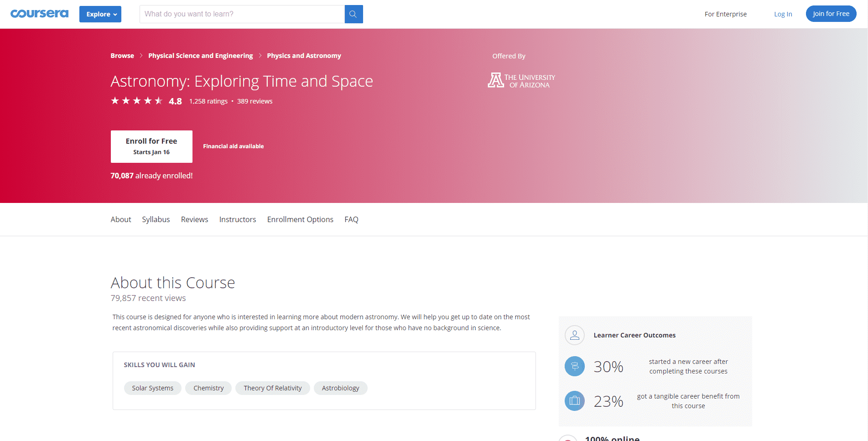Image resolution: width=868 pixels, height=441 pixels.
Task: Select the Astrobiology skill tag
Action: point(341,388)
